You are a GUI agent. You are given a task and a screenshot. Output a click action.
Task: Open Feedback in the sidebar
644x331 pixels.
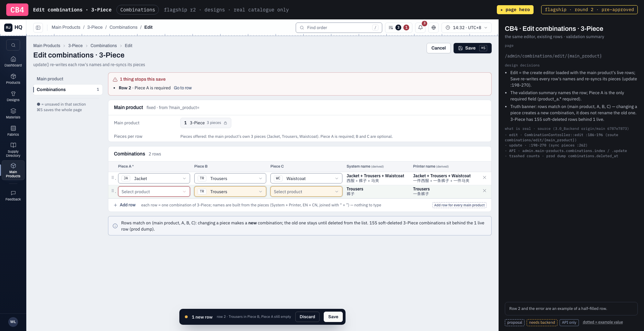[13, 196]
